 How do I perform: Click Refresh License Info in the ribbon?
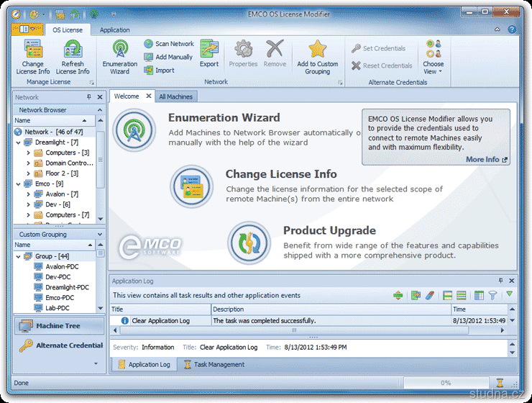tap(73, 50)
